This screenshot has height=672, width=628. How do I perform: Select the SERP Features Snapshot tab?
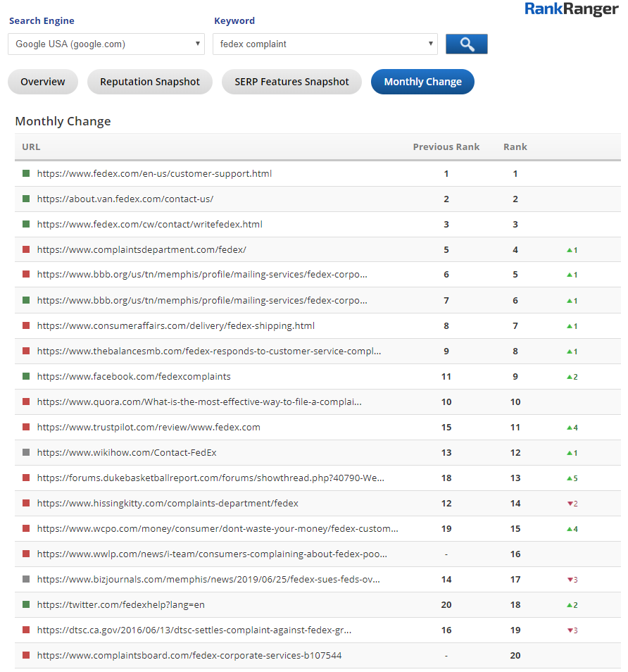point(291,82)
